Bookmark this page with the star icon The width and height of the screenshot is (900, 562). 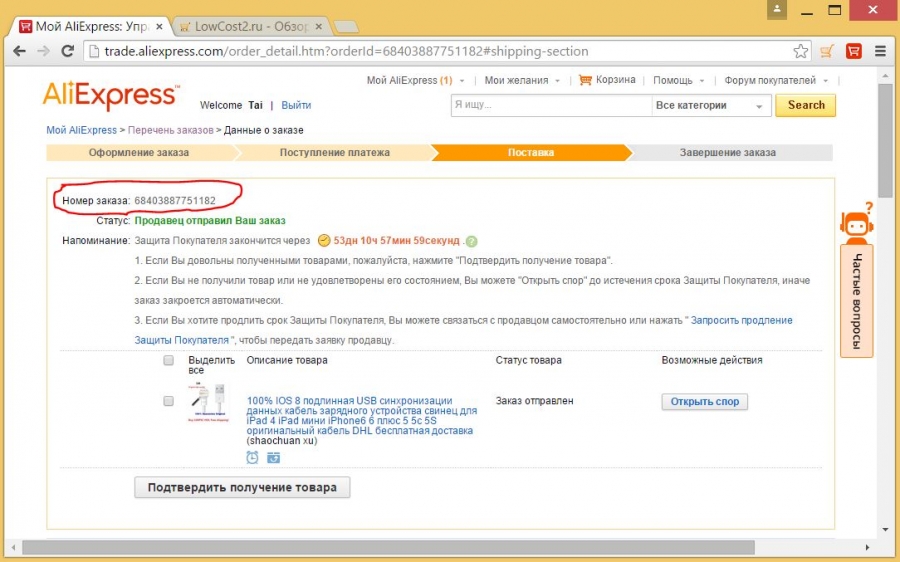800,51
